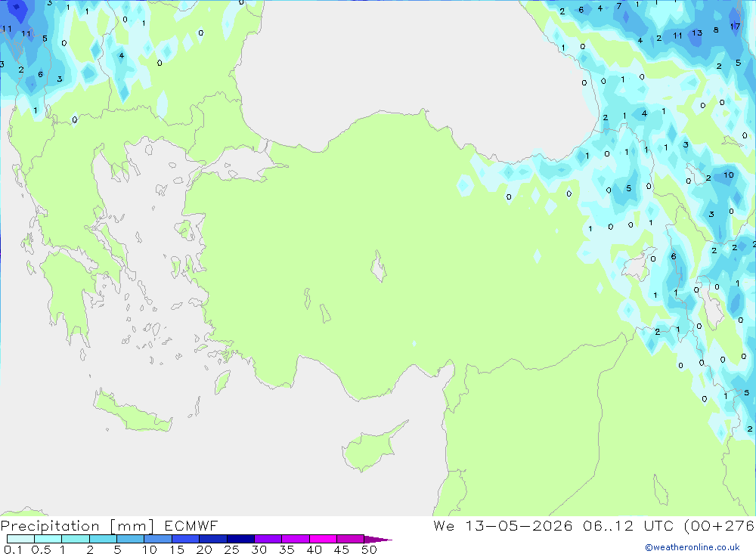Viewport: 756px width, 554px height.
Task: Click the "ECMWF" model label
Action: click(191, 525)
